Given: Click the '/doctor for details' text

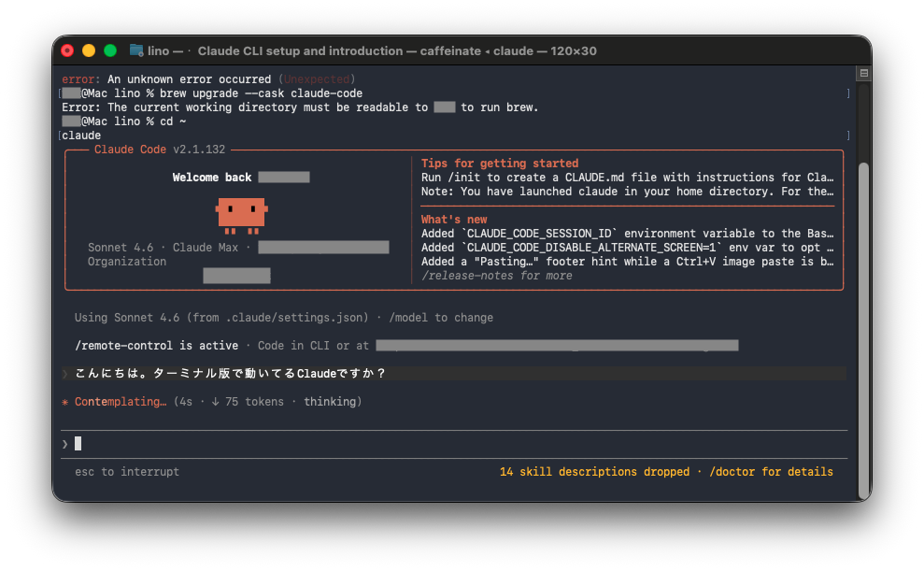Looking at the screenshot, I should click(771, 471).
